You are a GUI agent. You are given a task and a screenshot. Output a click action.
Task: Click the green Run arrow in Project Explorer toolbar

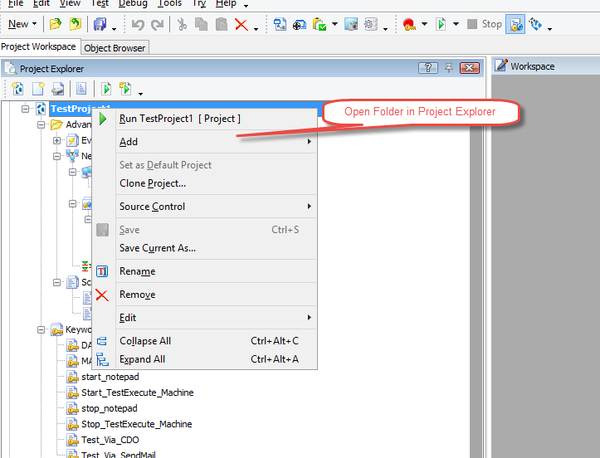[x=106, y=89]
